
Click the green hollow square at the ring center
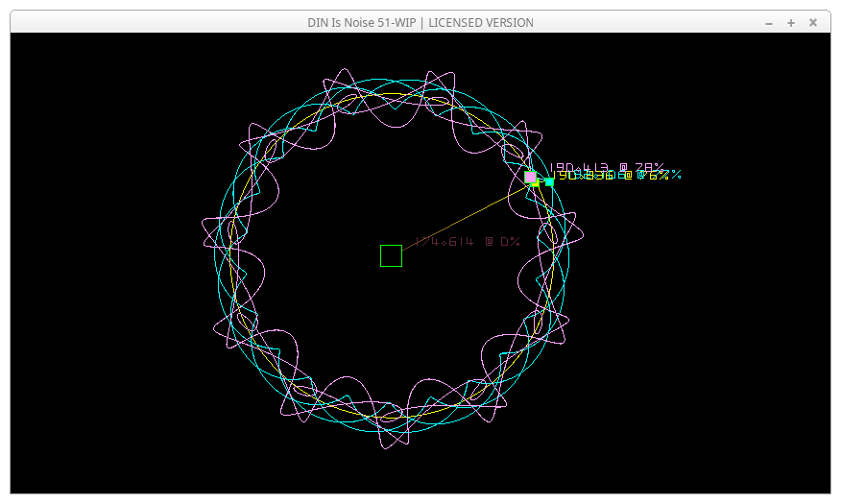coord(391,255)
